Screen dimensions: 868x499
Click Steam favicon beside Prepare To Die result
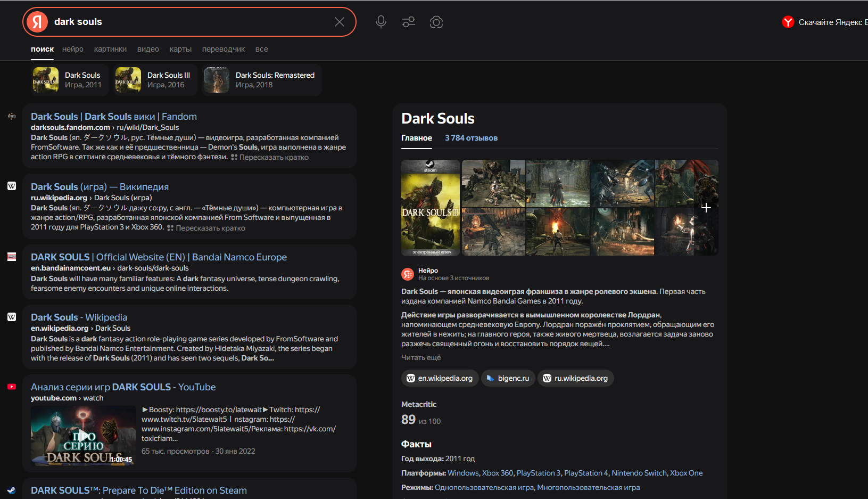[12, 490]
